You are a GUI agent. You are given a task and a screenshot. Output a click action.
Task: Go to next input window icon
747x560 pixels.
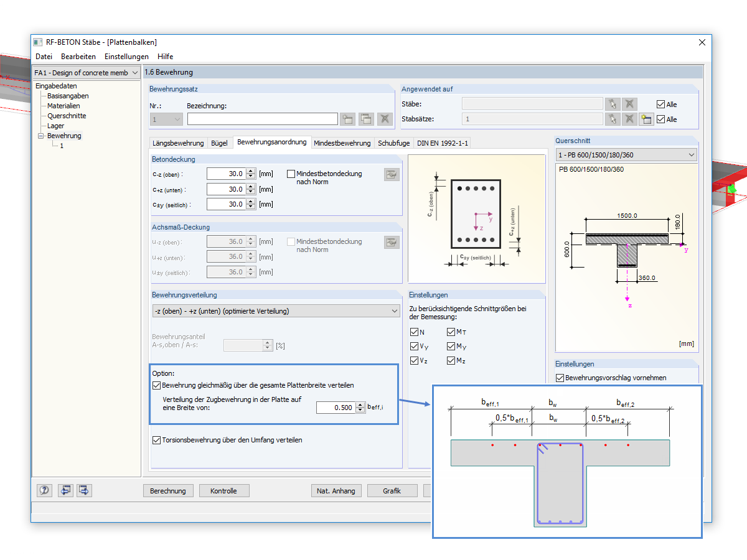point(85,490)
